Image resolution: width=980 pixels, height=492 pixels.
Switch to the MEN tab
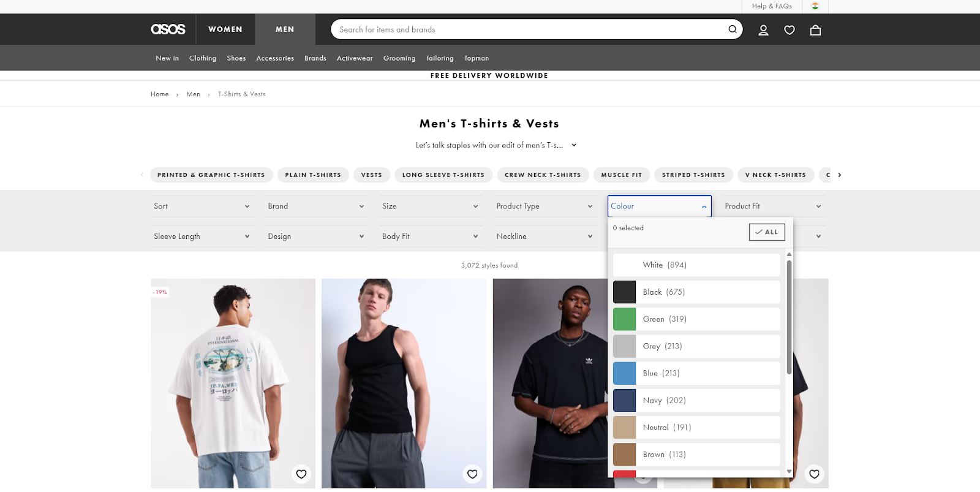285,29
